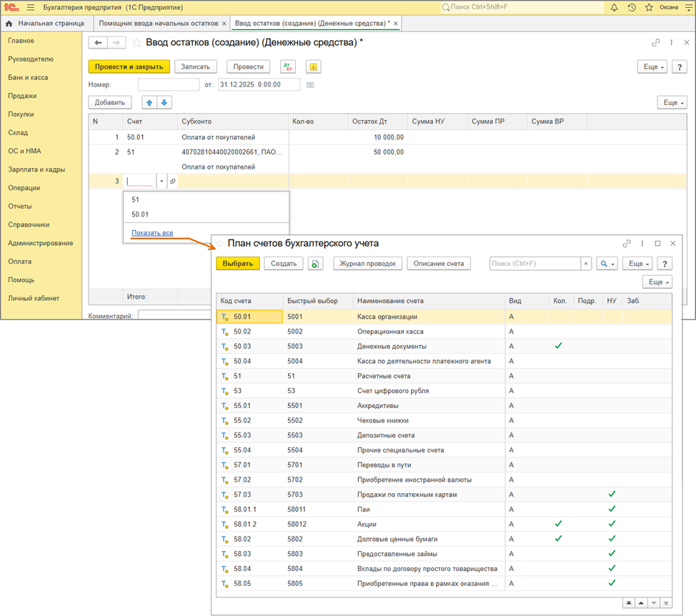The height and width of the screenshot is (616, 696).
Task: Move row up with blue arrow
Action: pyautogui.click(x=149, y=103)
